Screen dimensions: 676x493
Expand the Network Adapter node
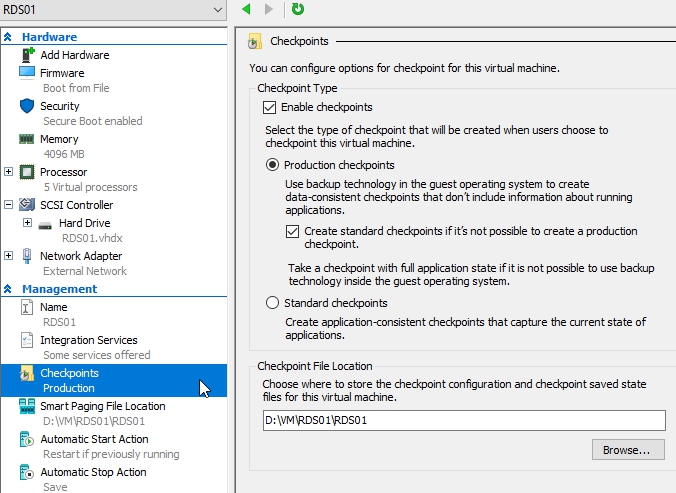[x=9, y=255]
